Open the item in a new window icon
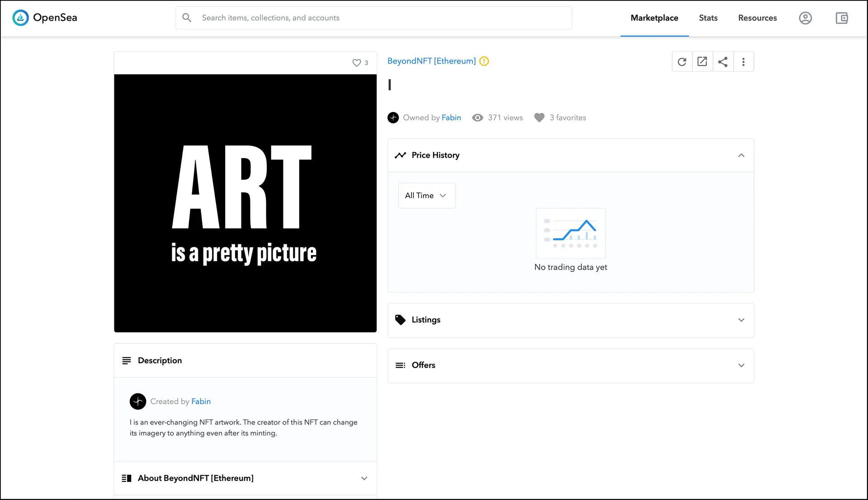Screen dimensions: 868x500 pos(702,62)
